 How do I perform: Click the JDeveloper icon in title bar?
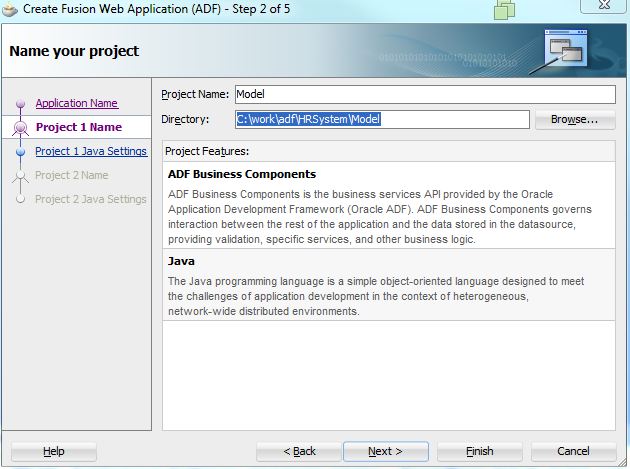pos(10,10)
